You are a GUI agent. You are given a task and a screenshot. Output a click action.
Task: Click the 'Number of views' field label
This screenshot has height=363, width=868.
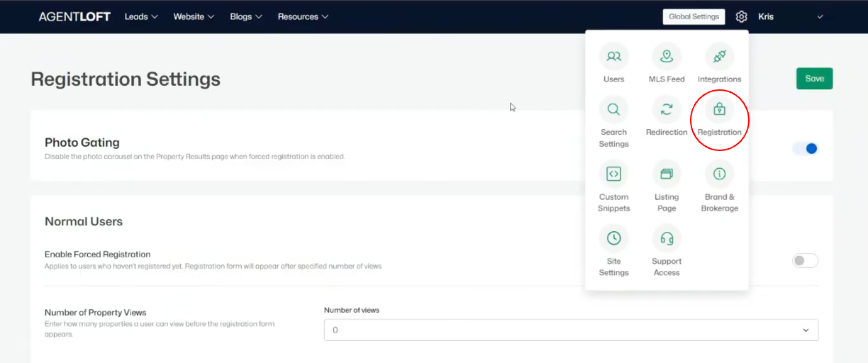tap(352, 311)
